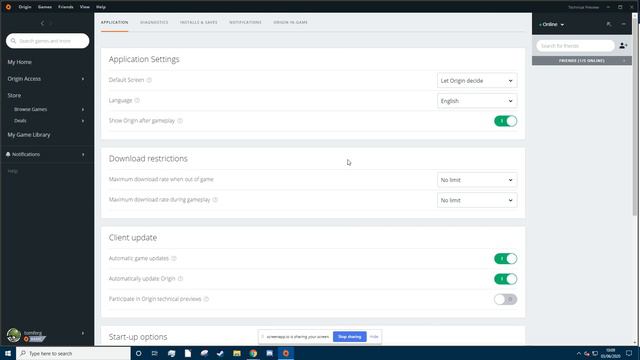The image size is (640, 360).
Task: Open info icon for Origin technical previews
Action: coord(207,299)
